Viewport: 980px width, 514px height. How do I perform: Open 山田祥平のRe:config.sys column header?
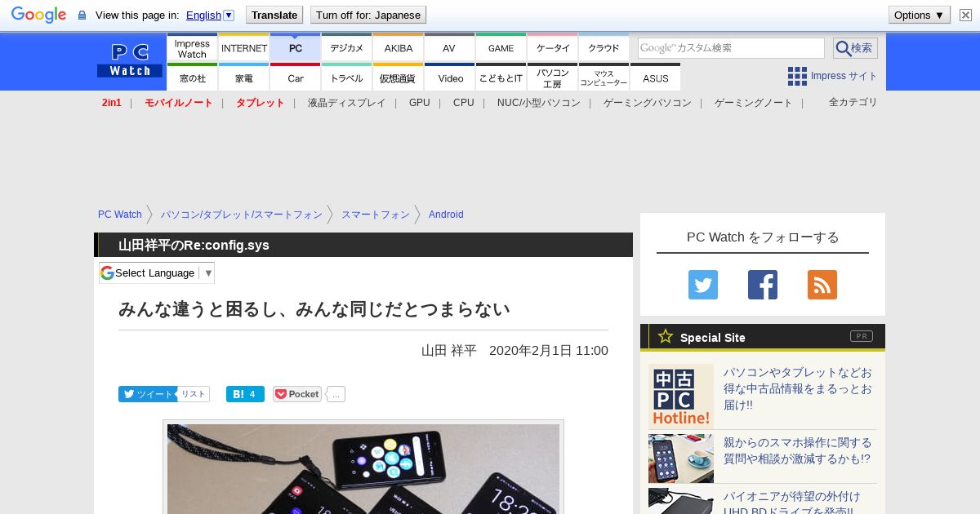194,245
